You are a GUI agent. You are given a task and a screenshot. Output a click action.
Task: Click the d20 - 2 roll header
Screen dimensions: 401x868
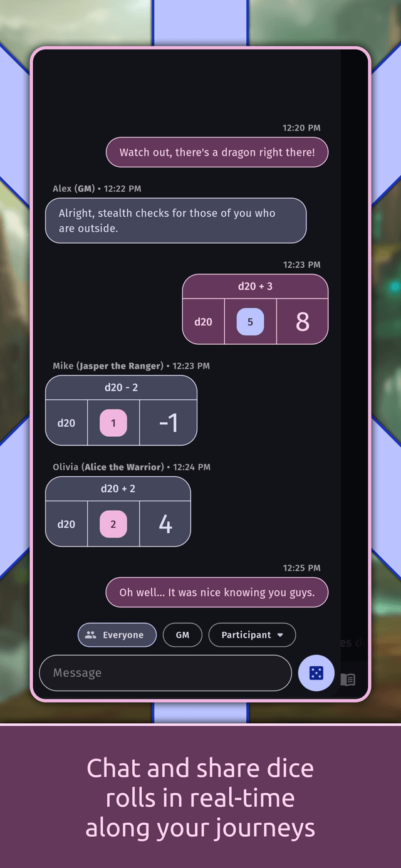pos(122,388)
